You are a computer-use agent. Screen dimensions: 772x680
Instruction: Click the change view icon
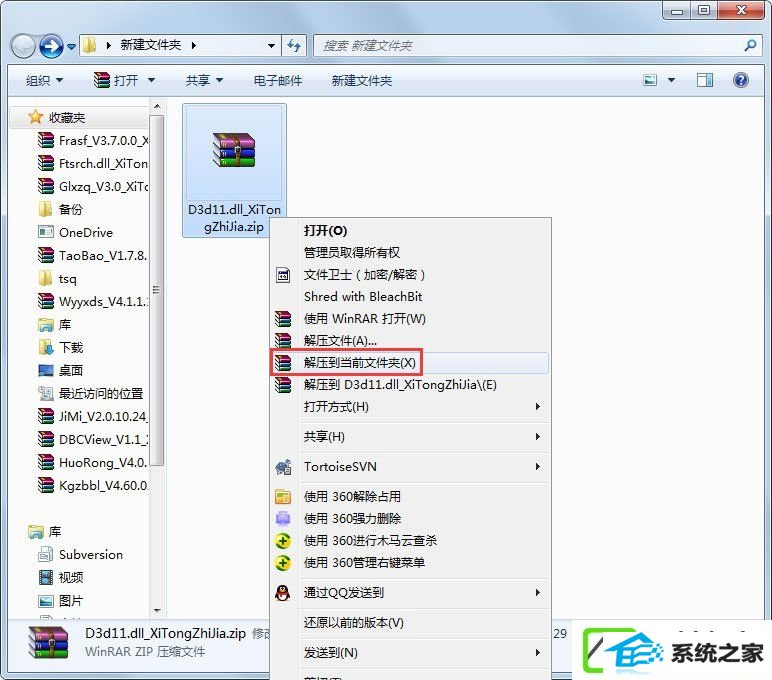click(x=650, y=80)
